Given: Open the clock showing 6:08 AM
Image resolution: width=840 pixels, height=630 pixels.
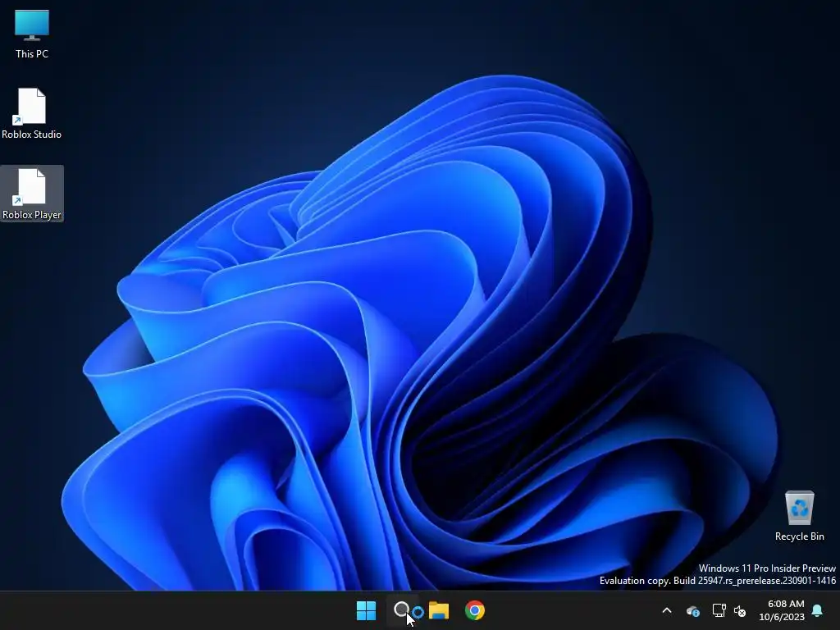Looking at the screenshot, I should pyautogui.click(x=782, y=610).
